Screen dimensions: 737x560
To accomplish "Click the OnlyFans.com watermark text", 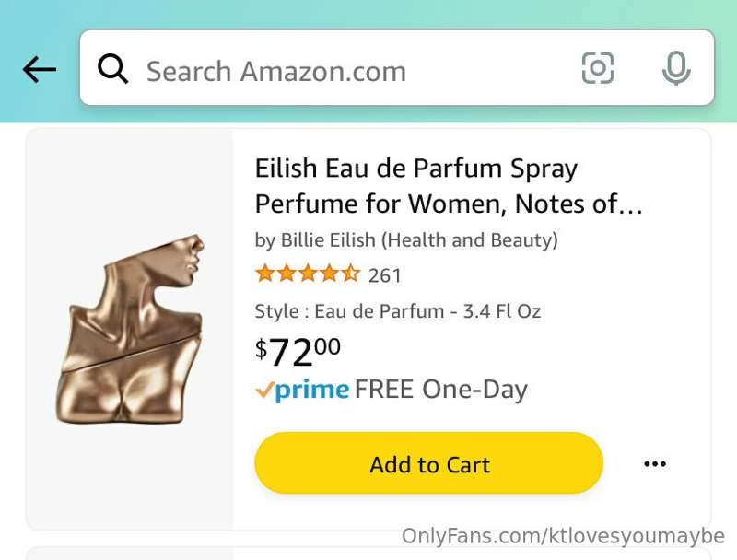I will (x=563, y=536).
